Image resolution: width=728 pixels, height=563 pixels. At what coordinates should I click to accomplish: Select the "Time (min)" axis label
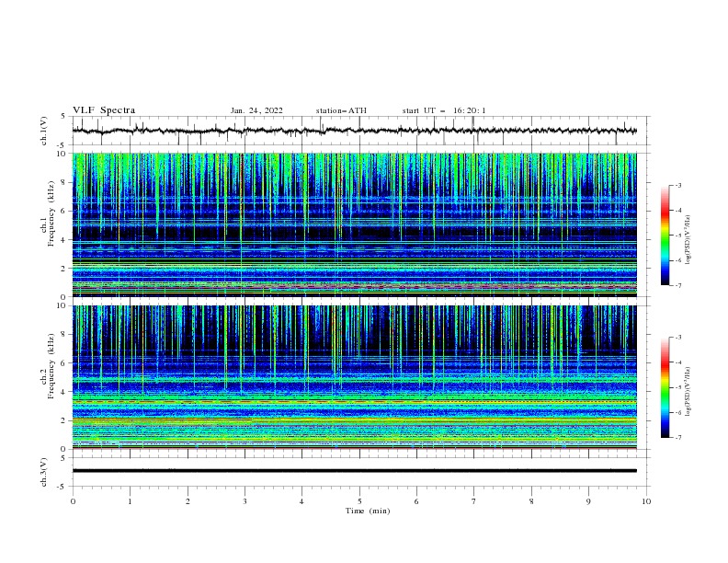point(368,511)
